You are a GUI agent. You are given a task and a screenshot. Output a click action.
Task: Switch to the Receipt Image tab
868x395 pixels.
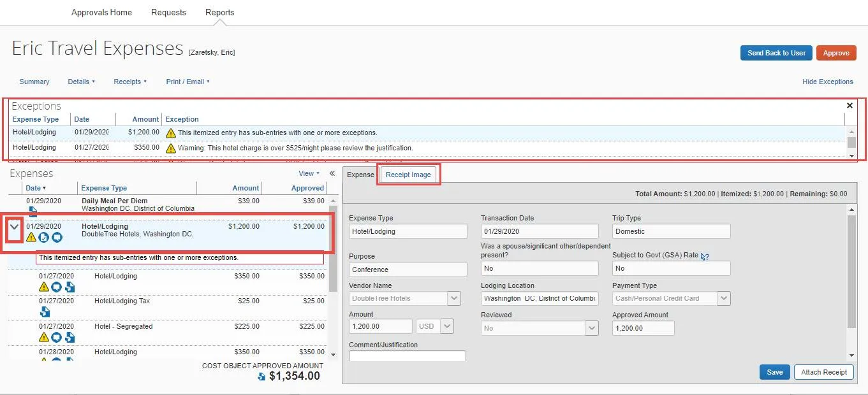(408, 175)
